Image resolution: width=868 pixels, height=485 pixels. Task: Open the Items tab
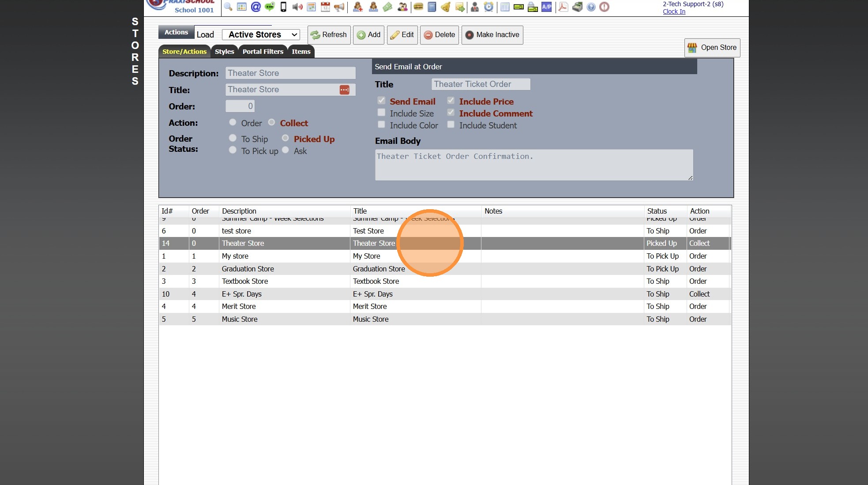tap(301, 52)
